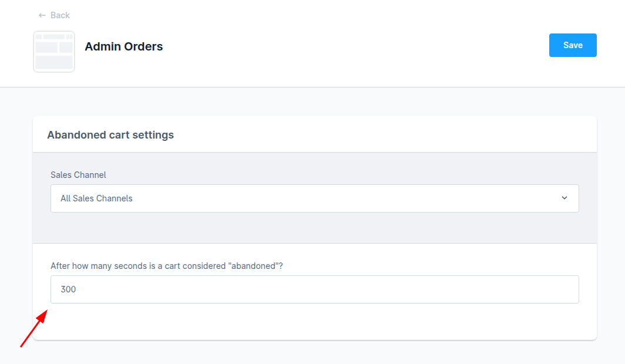This screenshot has width=625, height=364.
Task: Open the Sales Channel dropdown
Action: (x=314, y=198)
